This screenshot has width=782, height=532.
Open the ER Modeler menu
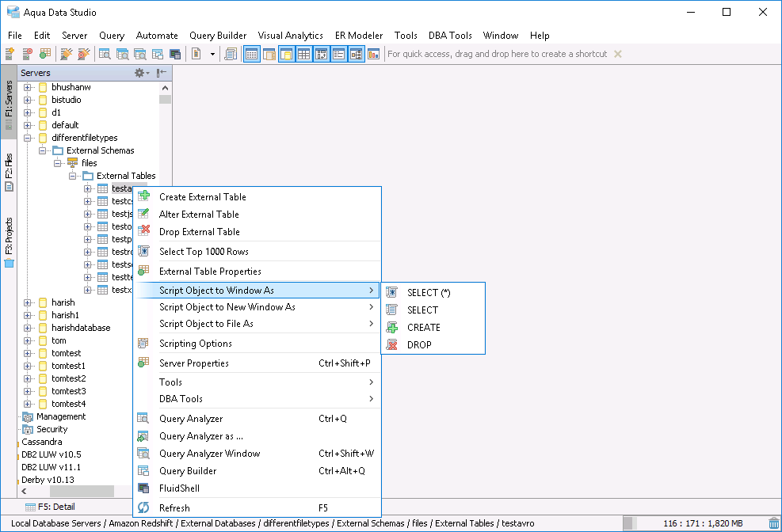coord(359,36)
